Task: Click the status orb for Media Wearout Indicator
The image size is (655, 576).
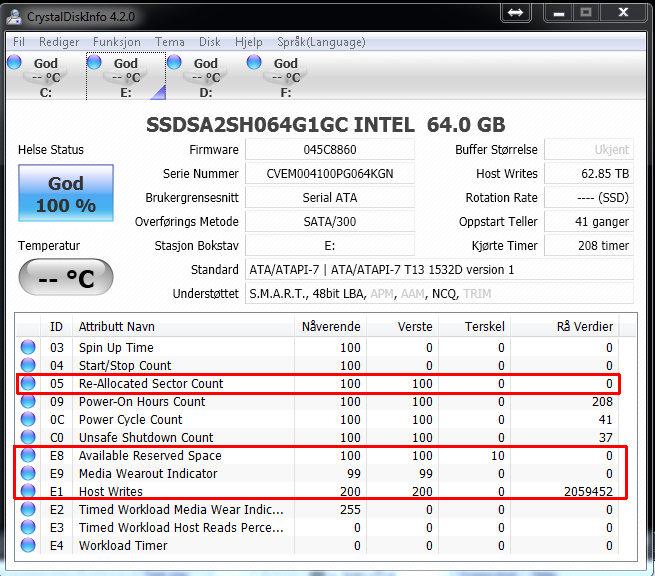Action: 28,473
